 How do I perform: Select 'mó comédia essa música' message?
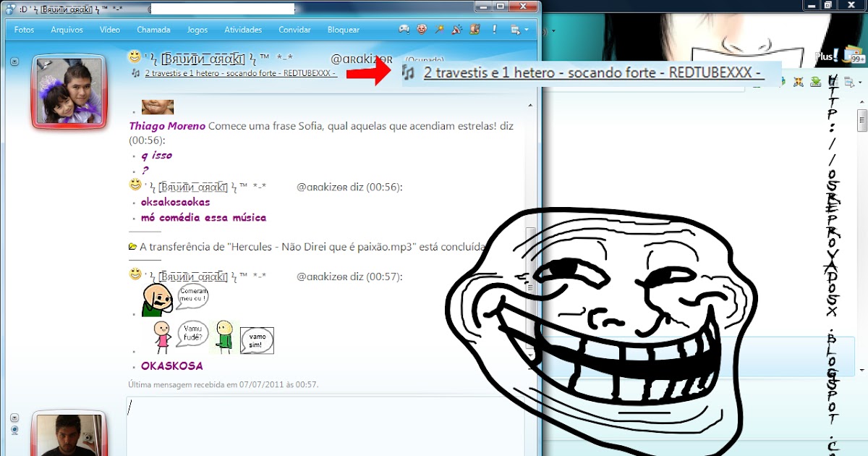(x=203, y=217)
